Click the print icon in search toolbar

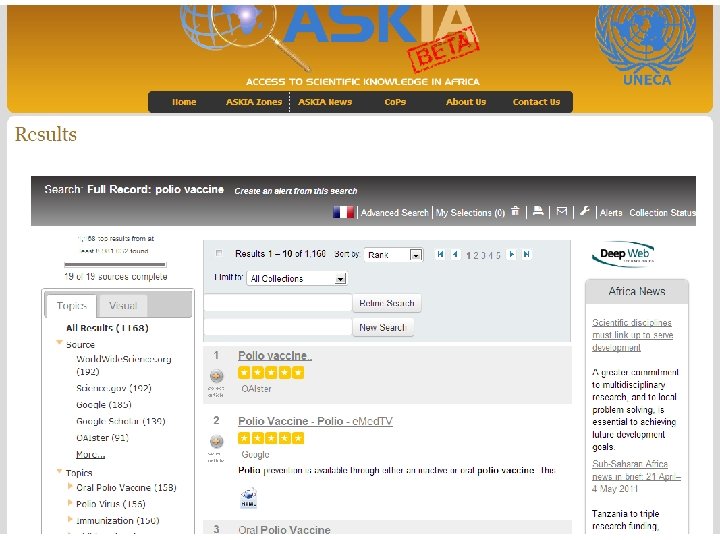tap(538, 211)
